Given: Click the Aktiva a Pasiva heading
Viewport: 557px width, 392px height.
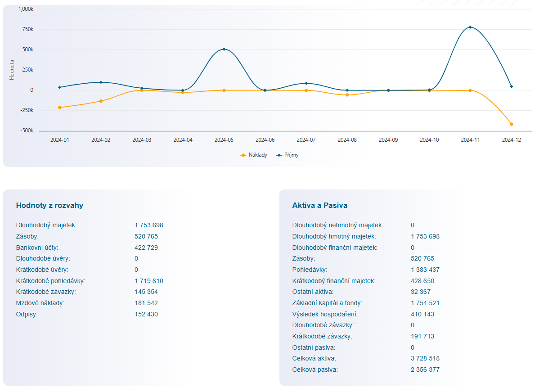Looking at the screenshot, I should click(x=319, y=205).
